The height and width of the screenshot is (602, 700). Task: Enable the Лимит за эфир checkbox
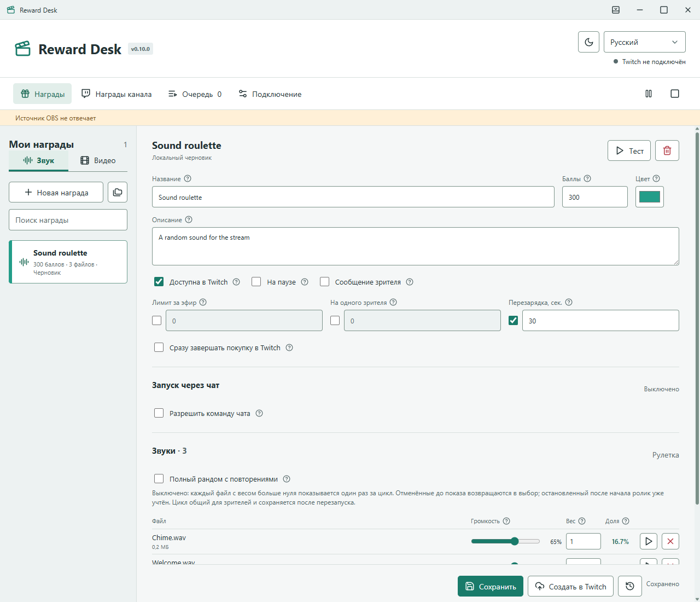157,321
